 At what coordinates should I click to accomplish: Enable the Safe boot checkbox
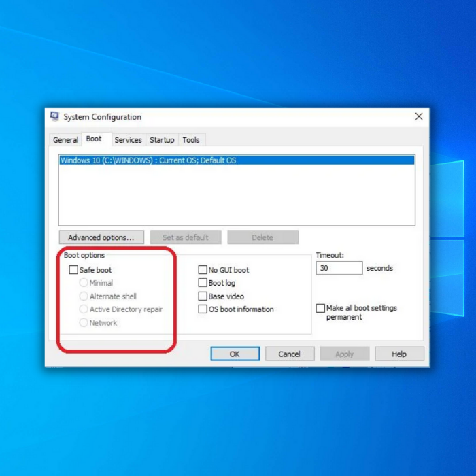click(x=73, y=270)
